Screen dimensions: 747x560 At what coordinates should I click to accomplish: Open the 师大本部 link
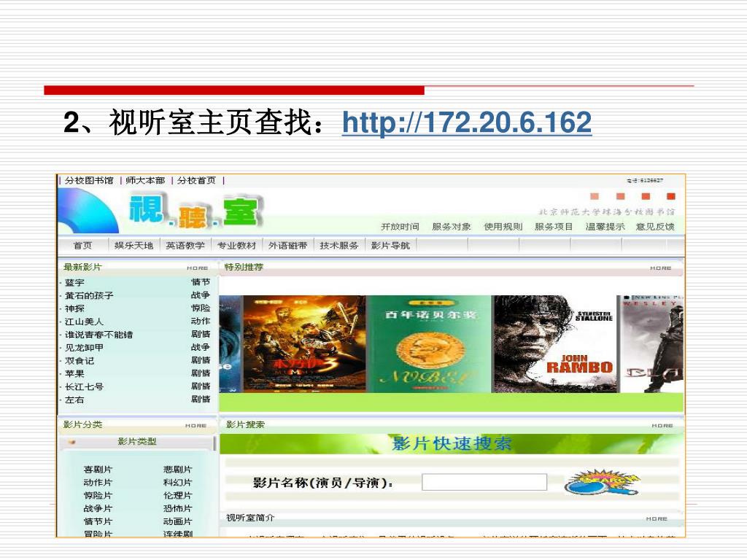[145, 181]
